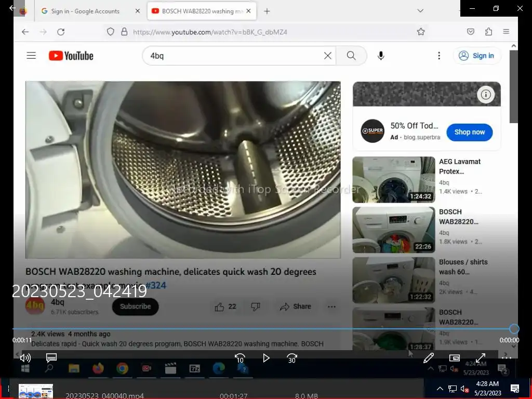
Task: Click the youtube.com address bar URL
Action: point(210,32)
